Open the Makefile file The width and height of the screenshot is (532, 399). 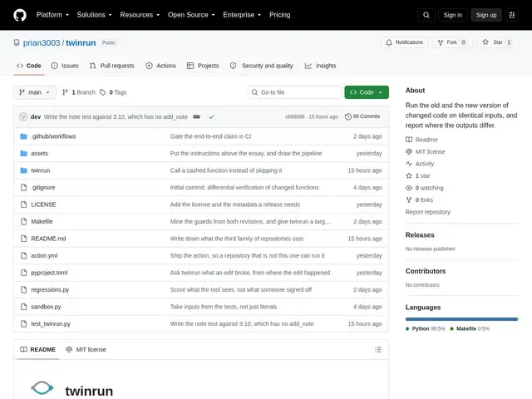[42, 222]
